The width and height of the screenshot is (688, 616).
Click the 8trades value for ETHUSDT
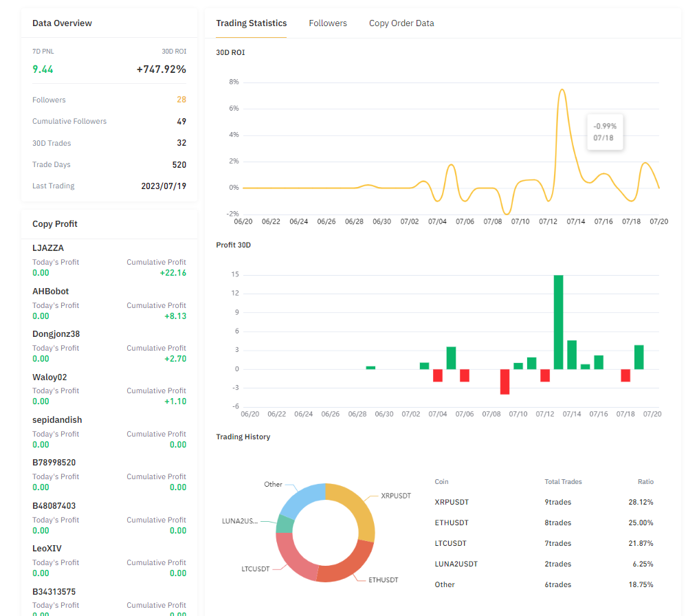557,522
